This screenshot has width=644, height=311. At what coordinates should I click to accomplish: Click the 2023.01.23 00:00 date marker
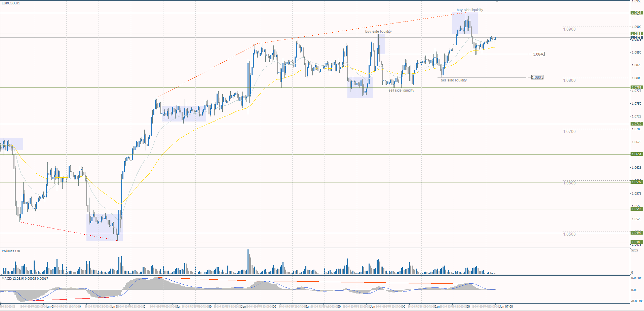[x=454, y=307]
